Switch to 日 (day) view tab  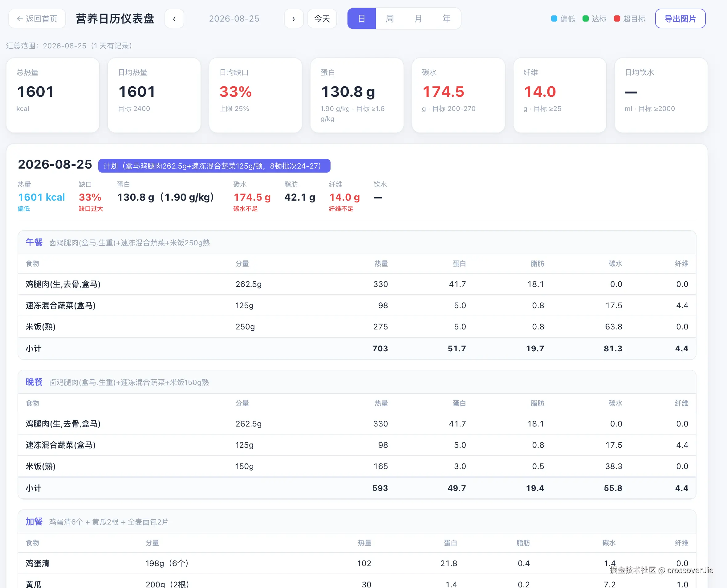pyautogui.click(x=361, y=18)
